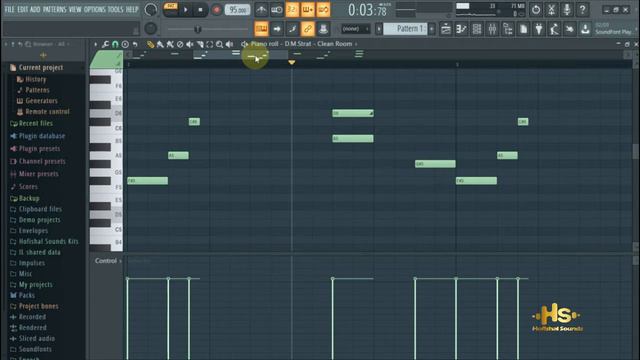Image resolution: width=640 pixels, height=360 pixels.
Task: Select the Zoom magnifier tool
Action: pos(220,44)
